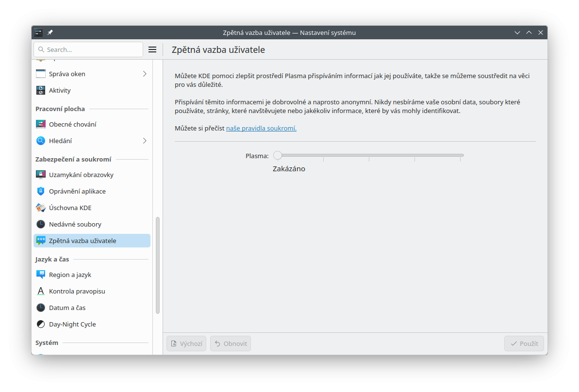Open the naše pravidla soukromí link
The image size is (579, 392).
click(261, 128)
